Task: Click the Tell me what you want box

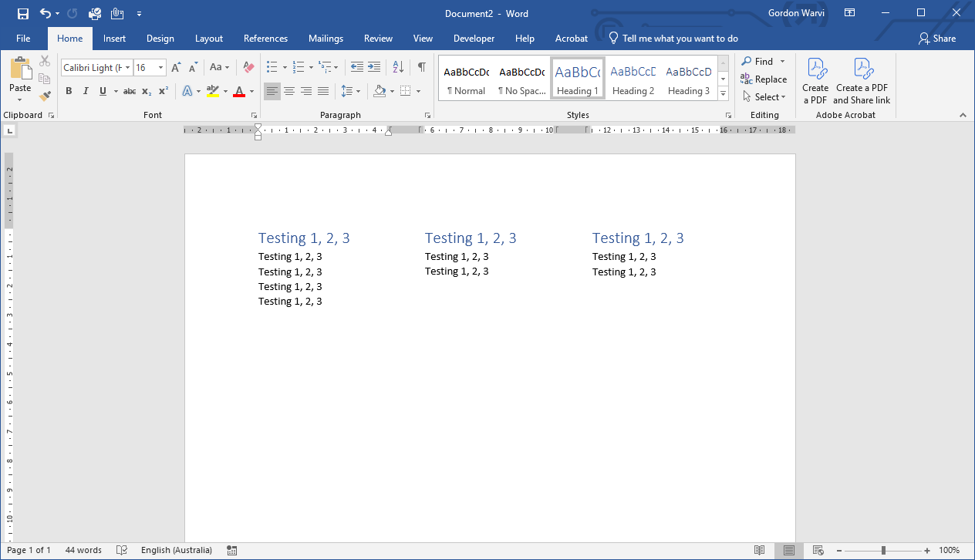Action: tap(673, 39)
